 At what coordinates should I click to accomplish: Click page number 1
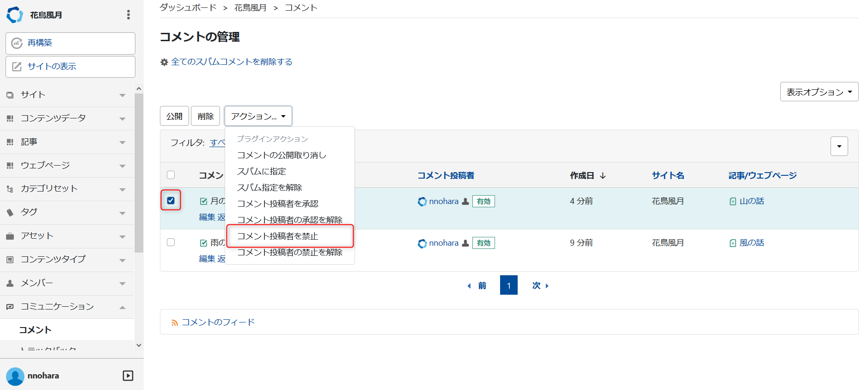509,285
